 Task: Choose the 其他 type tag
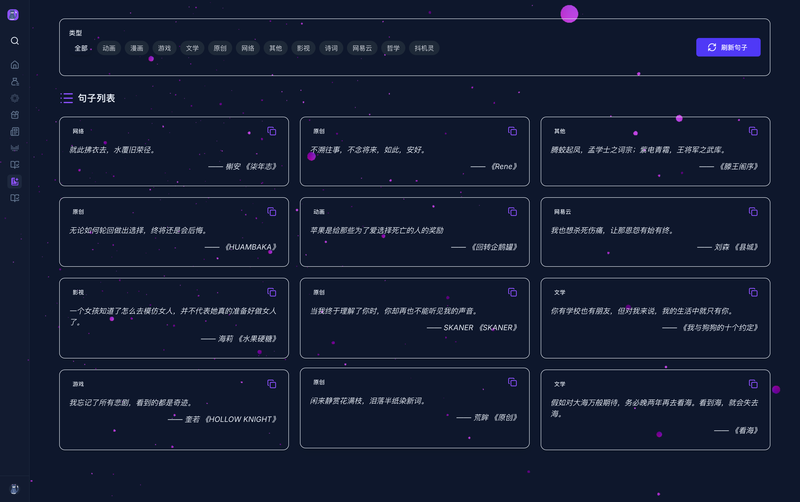pyautogui.click(x=276, y=48)
